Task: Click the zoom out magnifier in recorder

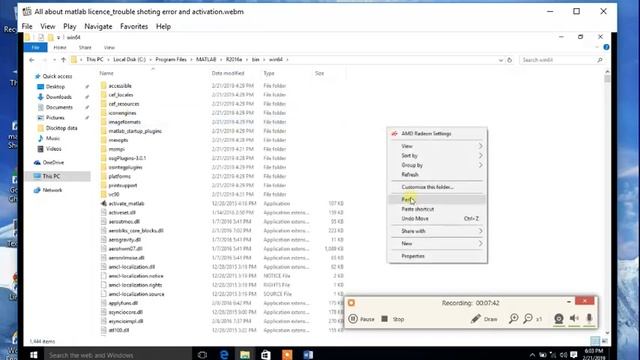Action: click(528, 318)
